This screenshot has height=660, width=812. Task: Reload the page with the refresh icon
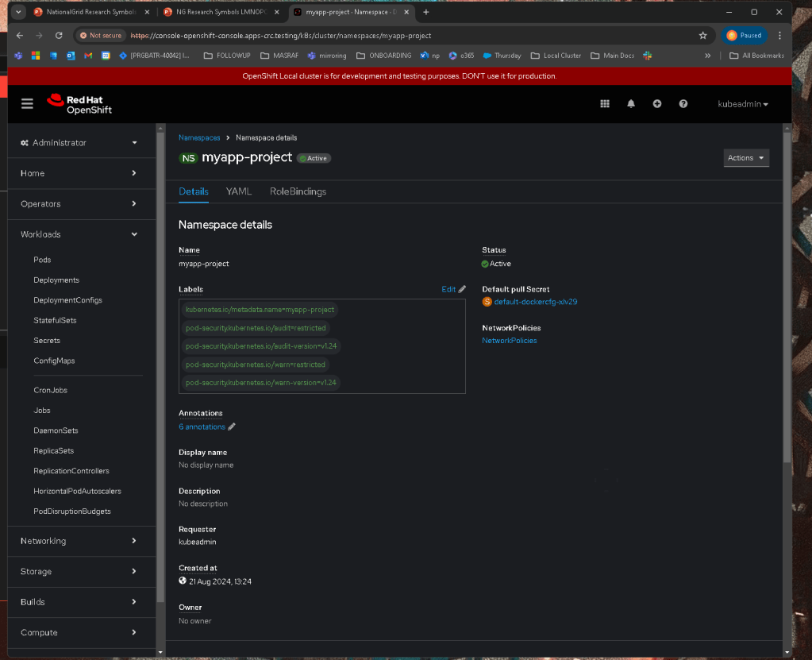(59, 35)
